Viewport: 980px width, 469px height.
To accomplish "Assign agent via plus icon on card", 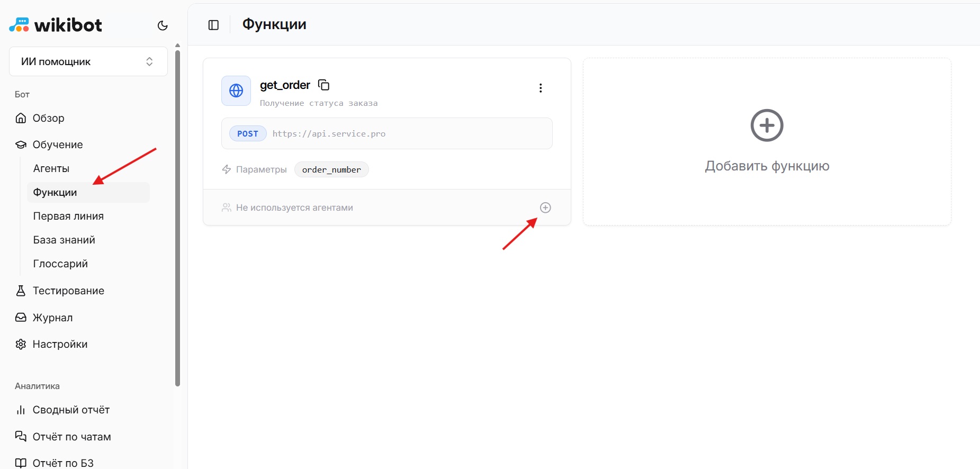I will pos(545,208).
